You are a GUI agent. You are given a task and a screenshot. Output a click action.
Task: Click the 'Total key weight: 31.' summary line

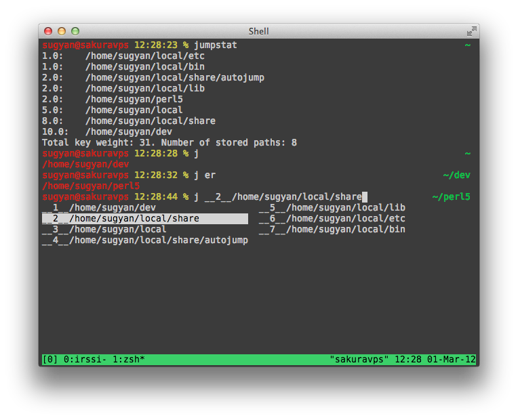170,143
